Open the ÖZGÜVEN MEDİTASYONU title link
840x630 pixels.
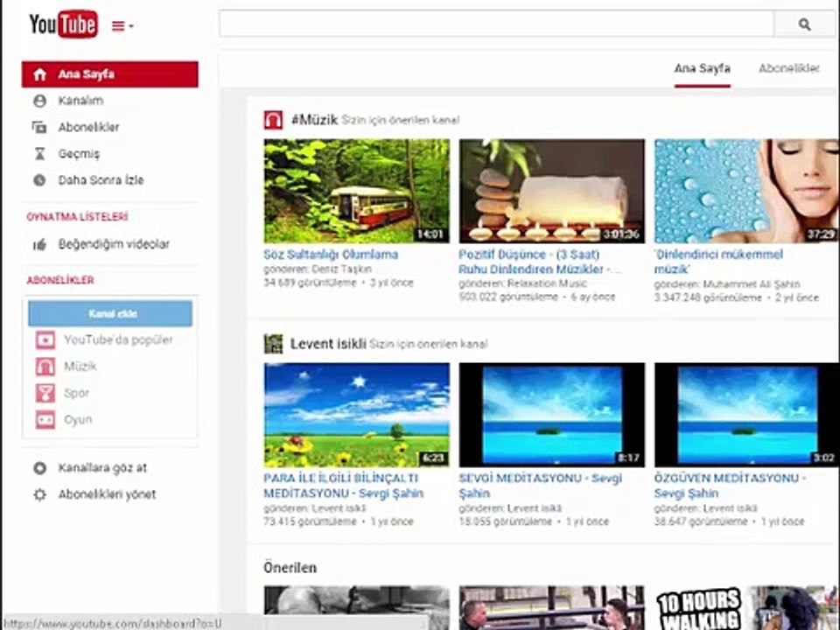pos(730,486)
